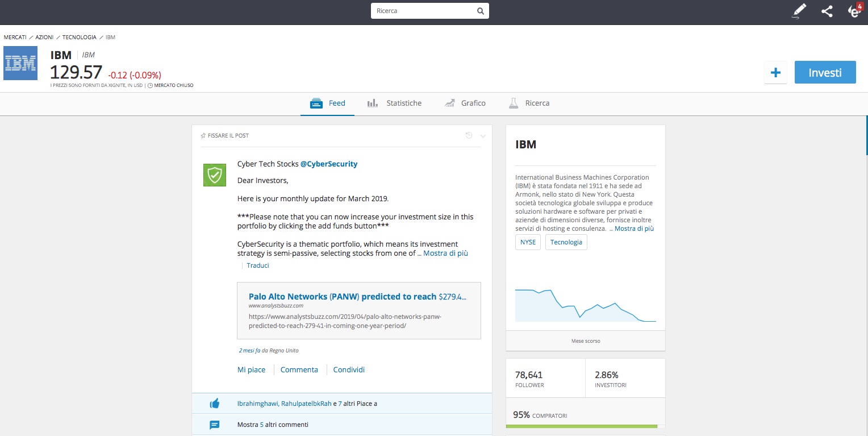Click the IBM price 129.57

(x=76, y=72)
